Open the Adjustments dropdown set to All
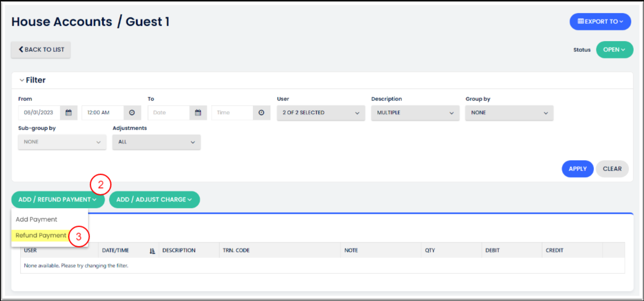This screenshot has height=301, width=644. 156,142
